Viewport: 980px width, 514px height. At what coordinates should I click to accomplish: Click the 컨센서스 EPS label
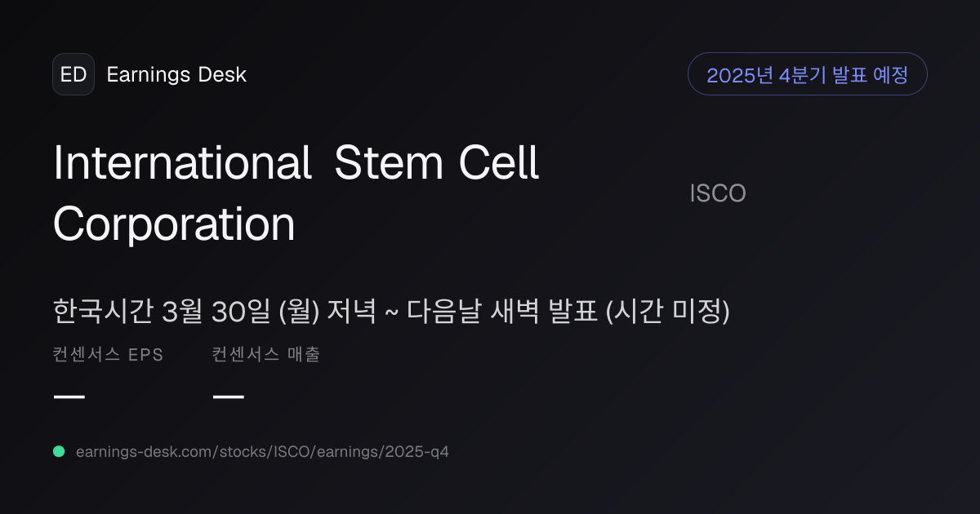click(108, 355)
